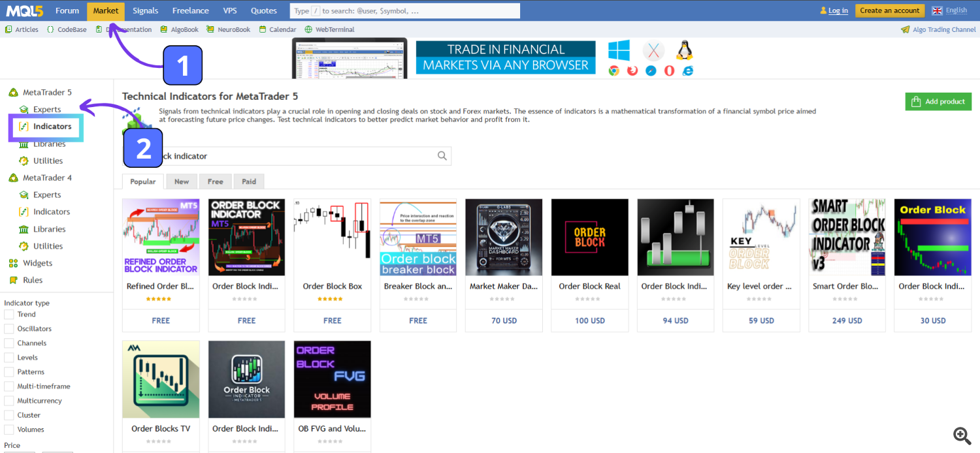Click the green Add product button
Screen dimensions: 980x453
(x=938, y=102)
